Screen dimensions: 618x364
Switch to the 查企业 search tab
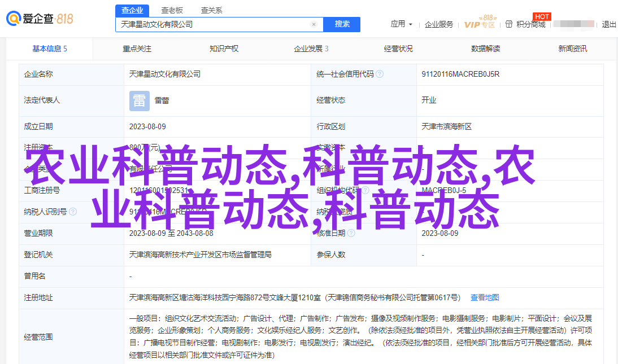[x=132, y=11]
